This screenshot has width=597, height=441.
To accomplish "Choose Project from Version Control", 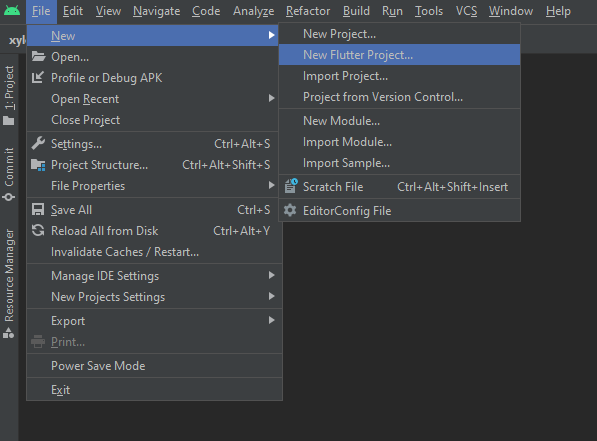I will pyautogui.click(x=399, y=97).
